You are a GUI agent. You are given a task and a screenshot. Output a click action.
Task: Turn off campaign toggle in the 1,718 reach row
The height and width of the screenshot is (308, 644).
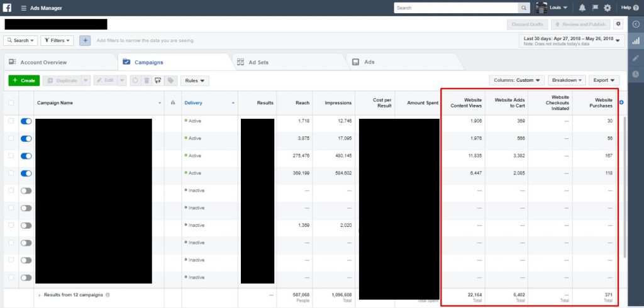(x=26, y=121)
